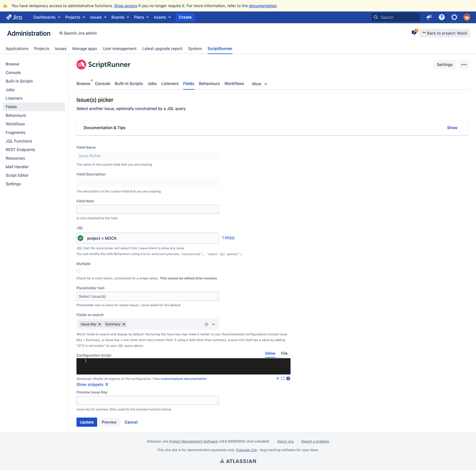
Task: Click the arrow icon below script editor
Action: [277, 378]
